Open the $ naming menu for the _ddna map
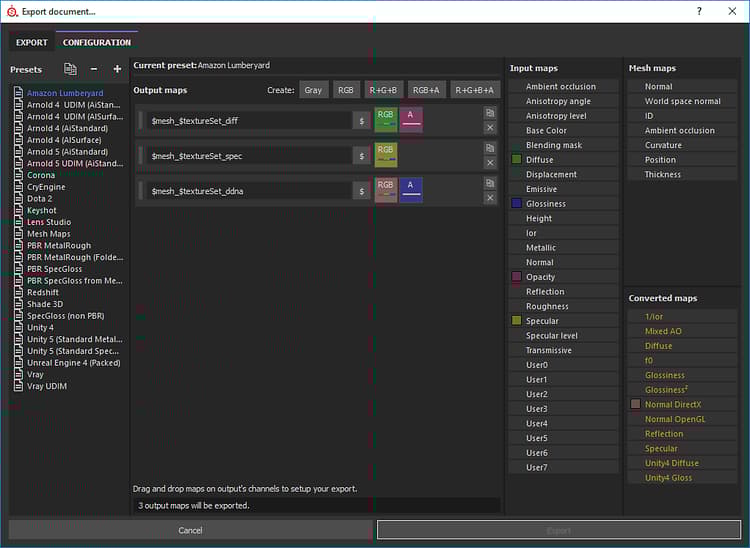 pos(362,191)
